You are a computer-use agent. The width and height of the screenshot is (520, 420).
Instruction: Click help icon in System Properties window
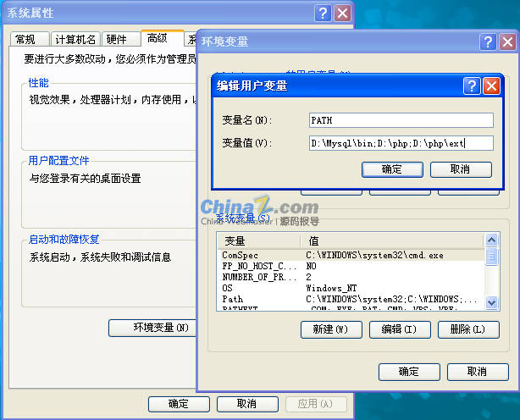[x=323, y=14]
